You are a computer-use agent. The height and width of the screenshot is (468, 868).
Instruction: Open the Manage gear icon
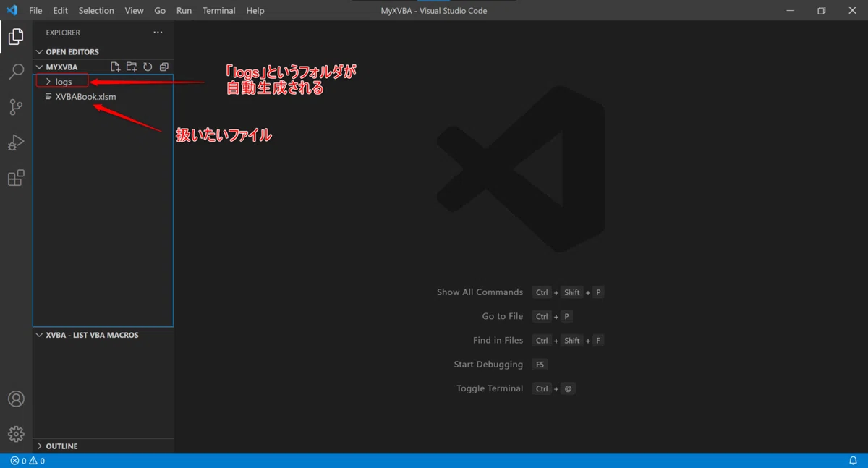16,434
